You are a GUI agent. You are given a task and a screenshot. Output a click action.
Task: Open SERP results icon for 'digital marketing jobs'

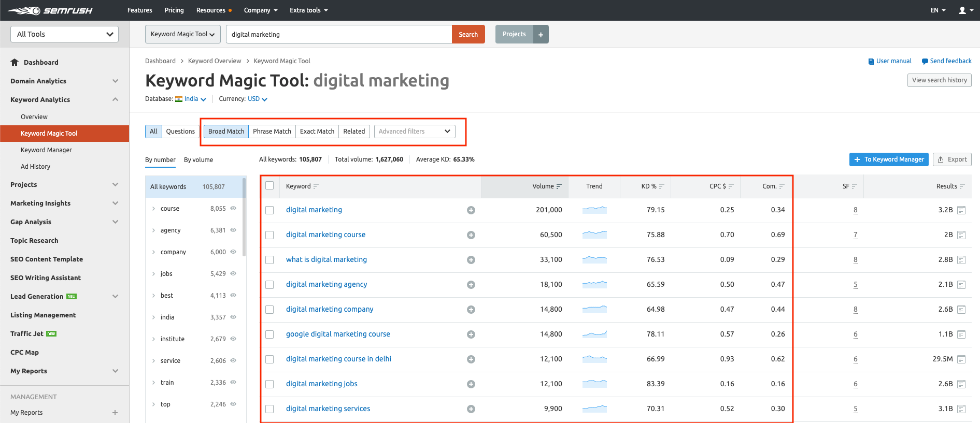click(961, 384)
